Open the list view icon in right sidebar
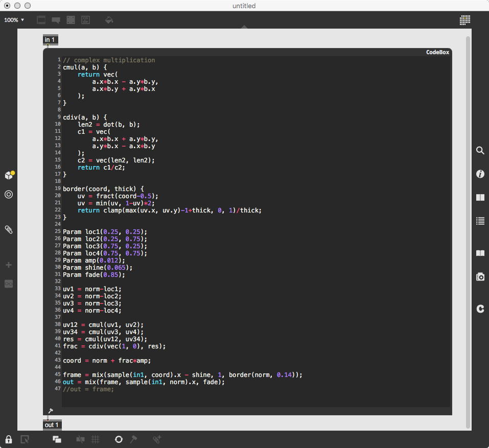The image size is (489, 448). click(480, 221)
